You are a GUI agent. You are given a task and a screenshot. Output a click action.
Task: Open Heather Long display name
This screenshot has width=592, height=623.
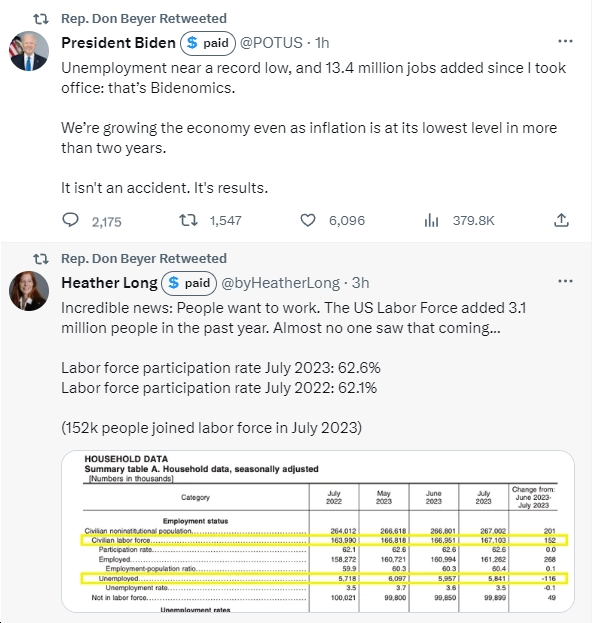click(x=109, y=283)
